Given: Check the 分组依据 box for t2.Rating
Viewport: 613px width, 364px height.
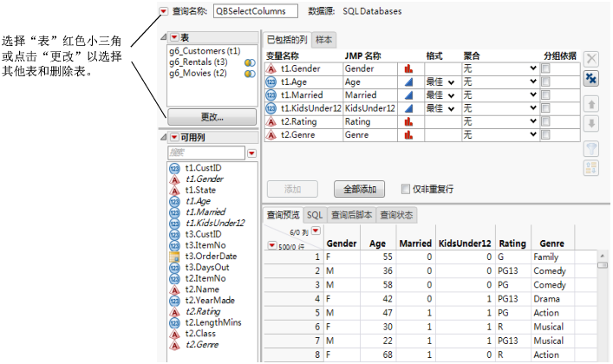Looking at the screenshot, I should pos(545,121).
